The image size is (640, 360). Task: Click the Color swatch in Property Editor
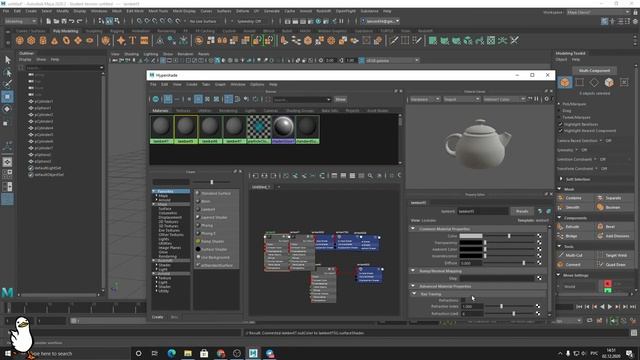point(471,236)
